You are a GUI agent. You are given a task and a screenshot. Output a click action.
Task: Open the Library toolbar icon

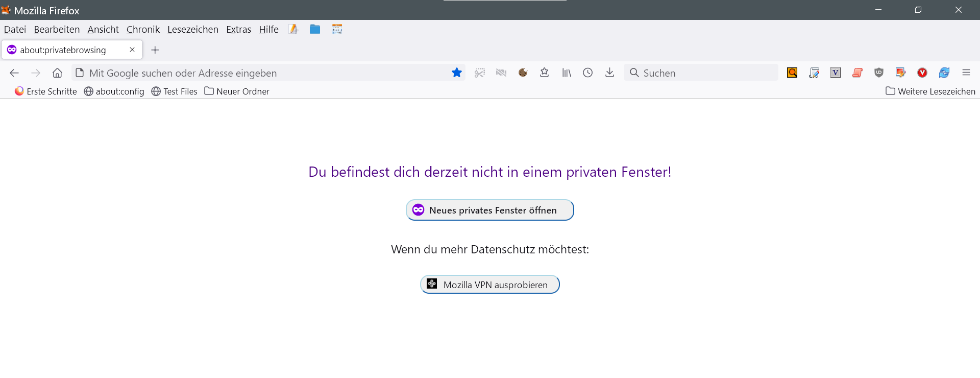tap(567, 73)
